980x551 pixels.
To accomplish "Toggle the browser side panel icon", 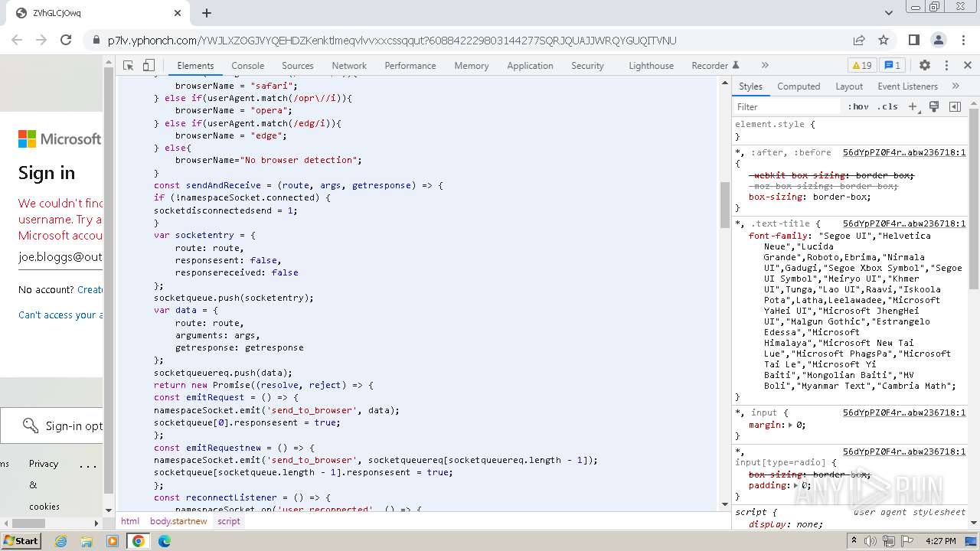I will click(x=913, y=40).
